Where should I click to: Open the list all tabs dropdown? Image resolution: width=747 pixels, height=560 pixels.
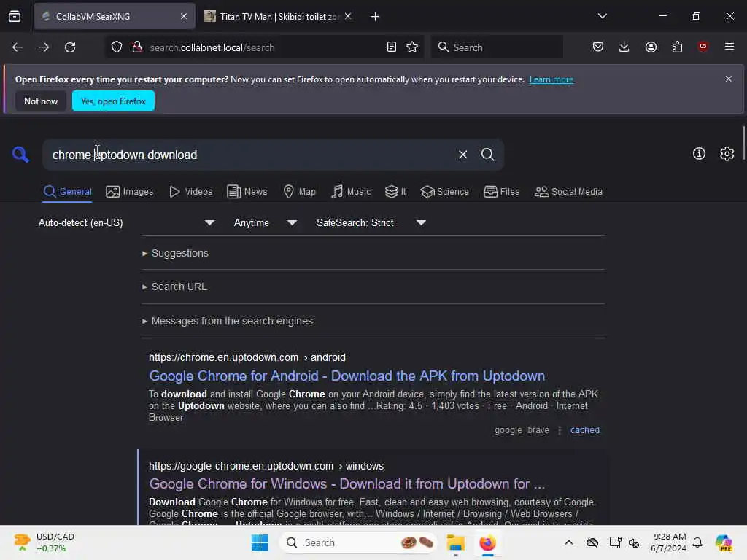[602, 16]
